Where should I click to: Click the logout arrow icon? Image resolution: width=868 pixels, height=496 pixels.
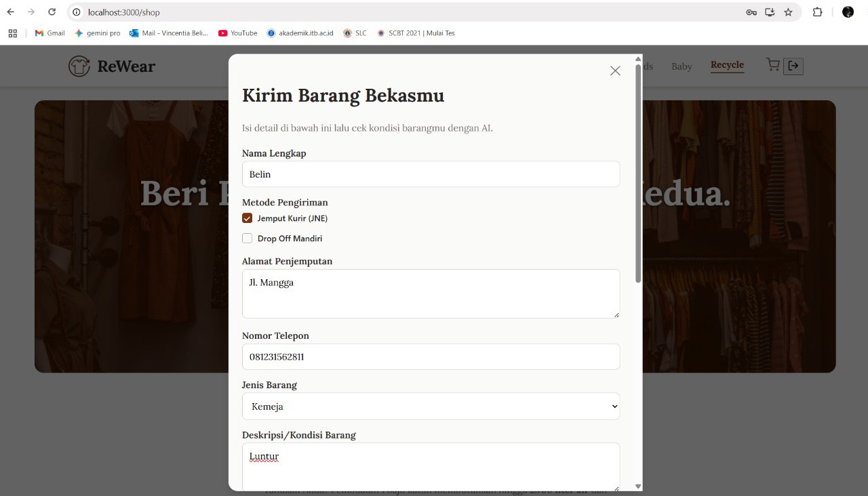(x=793, y=66)
